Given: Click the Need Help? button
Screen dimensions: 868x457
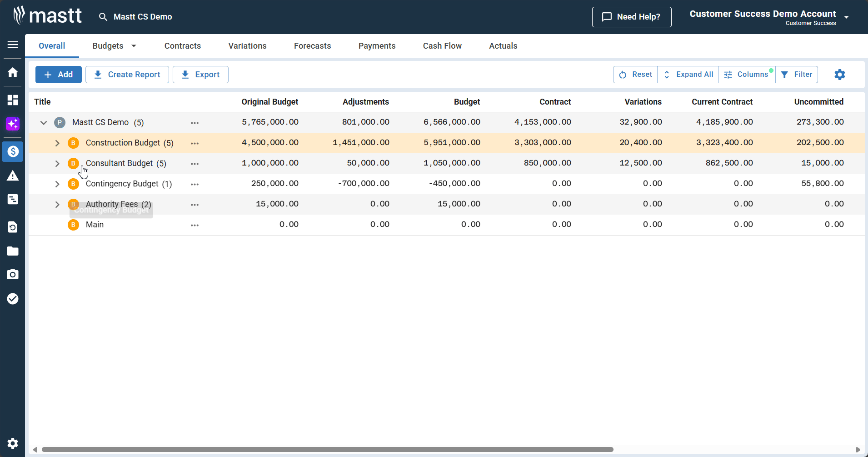Looking at the screenshot, I should coord(631,17).
